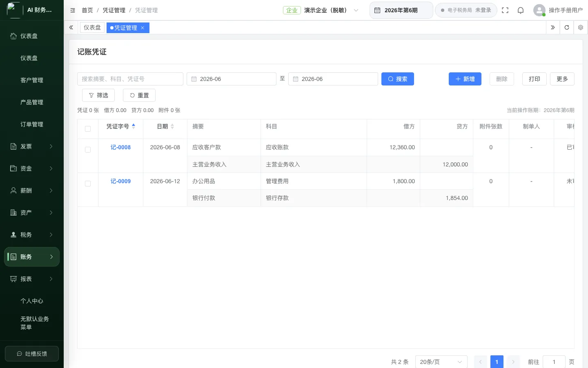Click the 更多 button
Screen dimensions: 588x368
click(x=562, y=79)
